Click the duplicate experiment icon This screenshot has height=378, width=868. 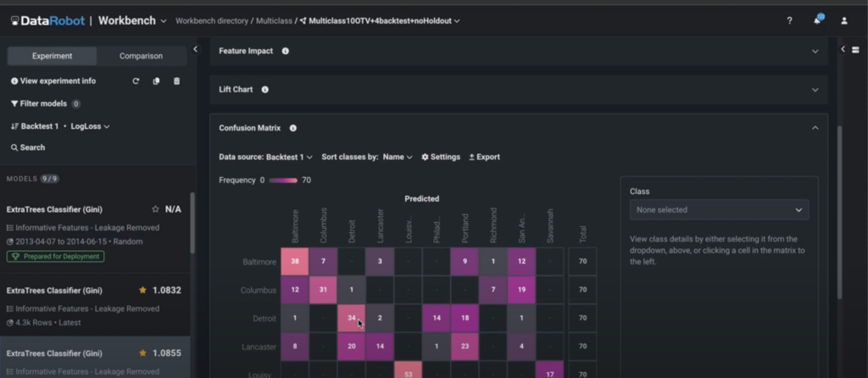click(156, 81)
